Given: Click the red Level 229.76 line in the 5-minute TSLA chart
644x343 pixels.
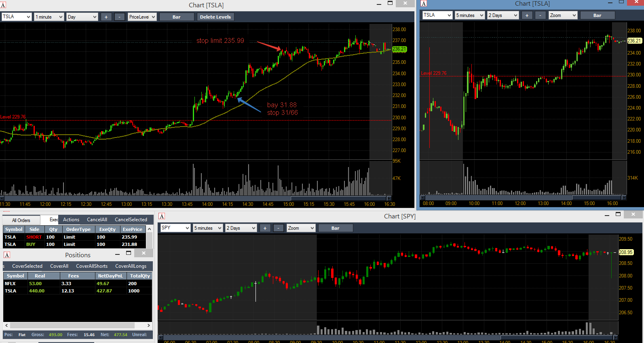Looking at the screenshot, I should [x=523, y=76].
